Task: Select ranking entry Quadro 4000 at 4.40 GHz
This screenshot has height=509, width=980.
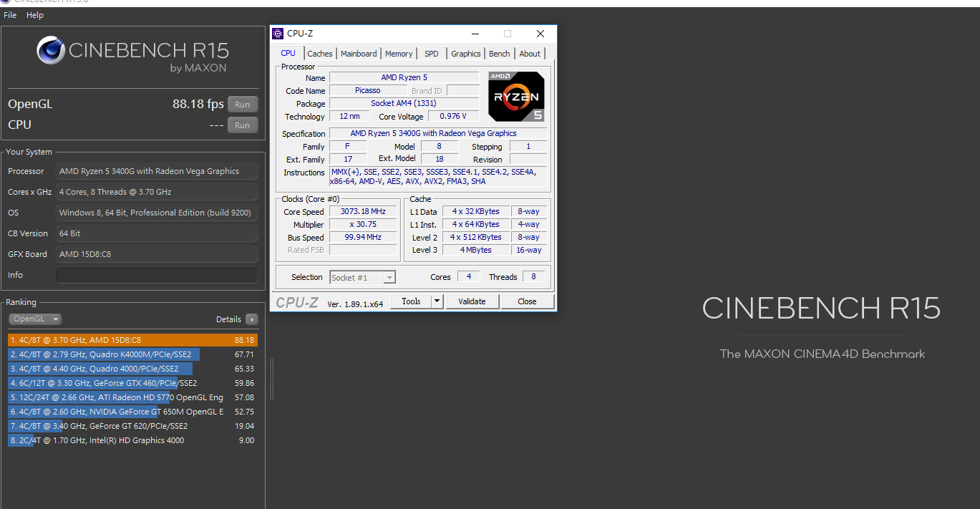Action: point(132,369)
